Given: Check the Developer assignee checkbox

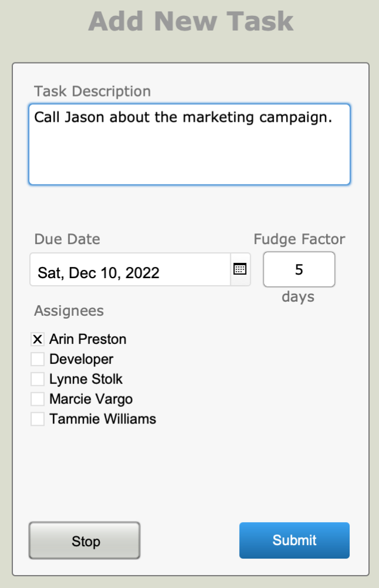Looking at the screenshot, I should click(38, 359).
